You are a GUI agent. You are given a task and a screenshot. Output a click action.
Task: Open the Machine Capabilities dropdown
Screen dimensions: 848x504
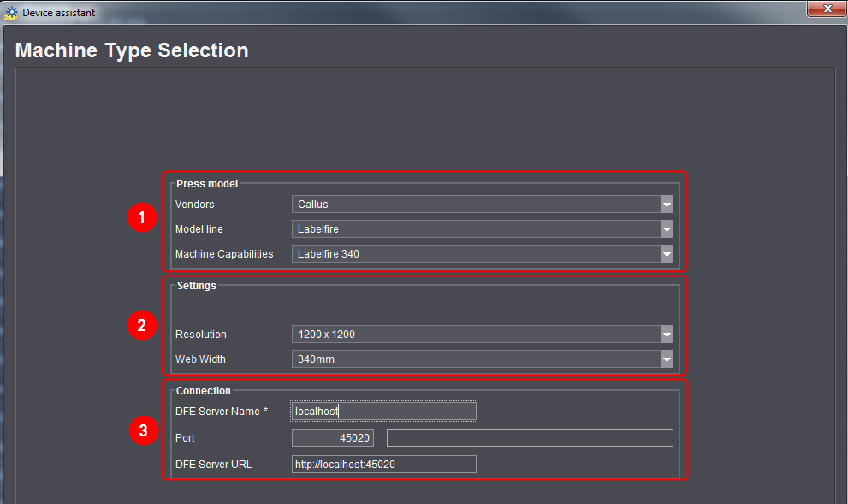[x=482, y=254]
